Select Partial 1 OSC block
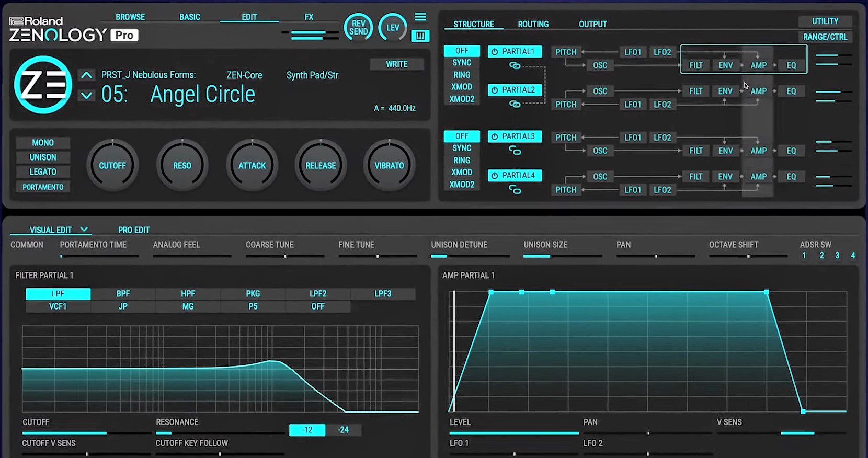This screenshot has height=458, width=868. 600,65
